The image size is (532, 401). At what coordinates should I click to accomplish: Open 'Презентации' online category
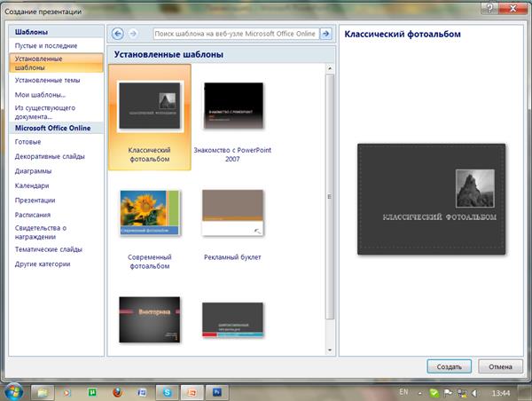(35, 200)
